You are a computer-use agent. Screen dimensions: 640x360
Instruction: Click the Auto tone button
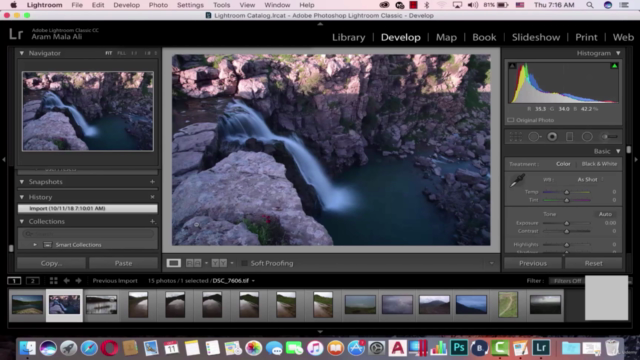click(605, 214)
